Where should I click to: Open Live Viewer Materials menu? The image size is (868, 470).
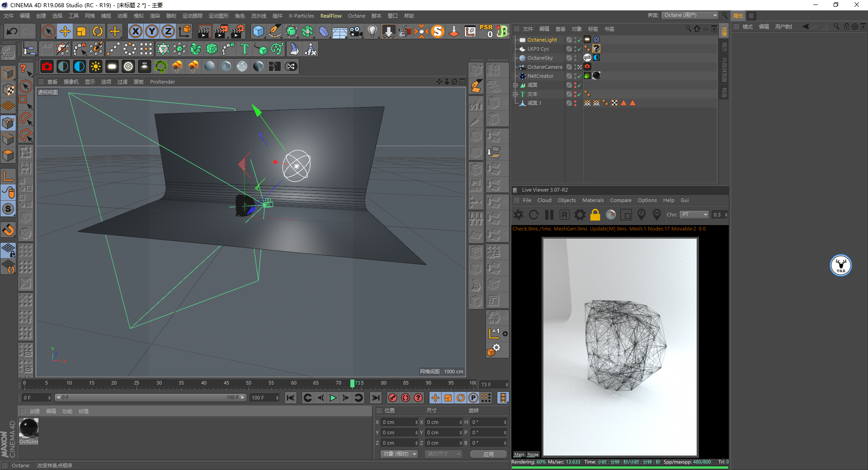(593, 200)
